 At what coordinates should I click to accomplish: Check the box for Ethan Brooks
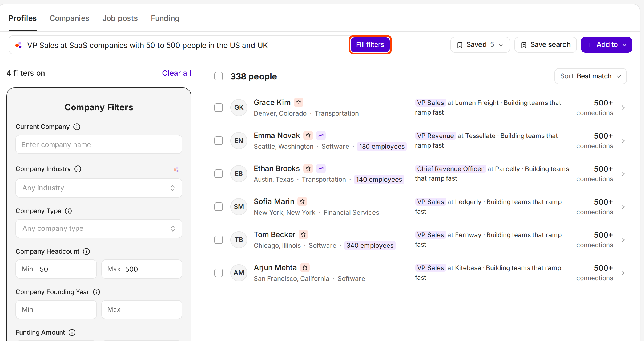click(219, 174)
